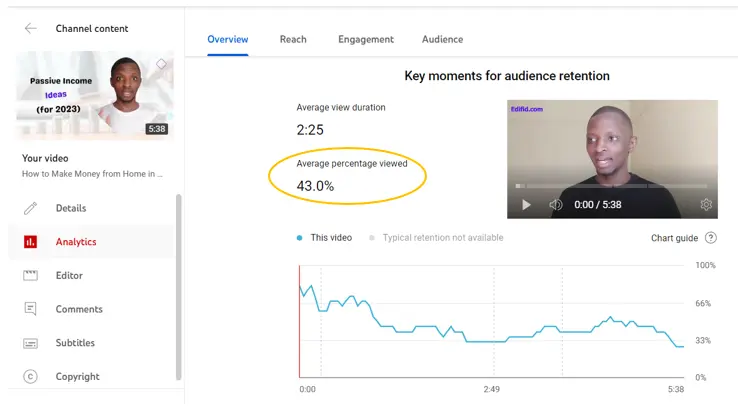Click the Passive Income video thumbnail
The height and width of the screenshot is (410, 738).
click(x=95, y=96)
